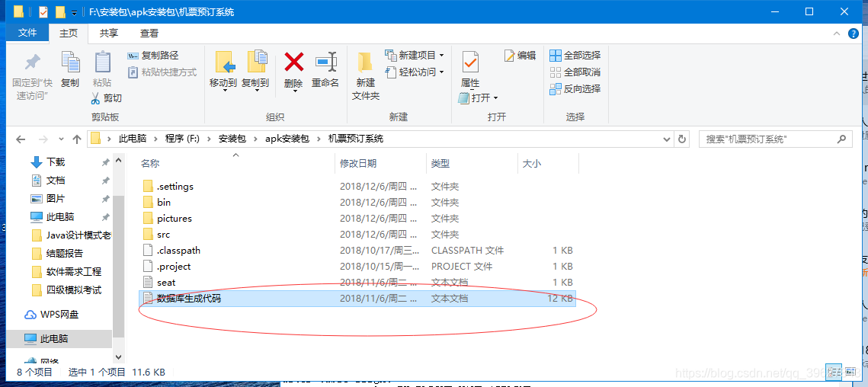Select the bin folder
Viewport: 868px width, 387px height.
(357, 203)
